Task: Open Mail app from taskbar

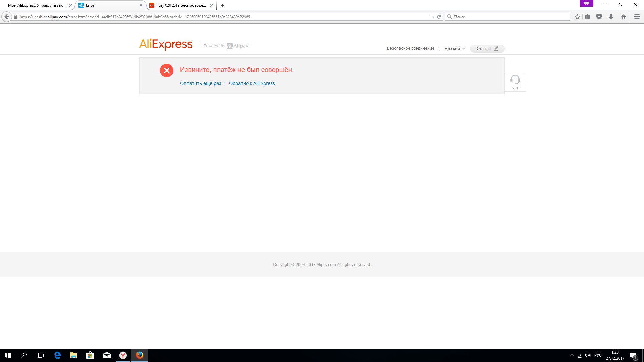Action: [x=107, y=355]
